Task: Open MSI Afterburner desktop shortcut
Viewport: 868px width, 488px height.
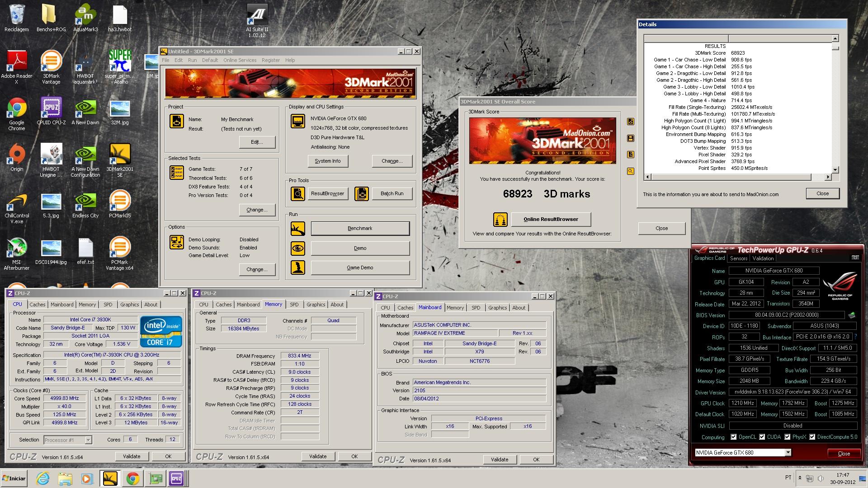Action: click(x=17, y=253)
